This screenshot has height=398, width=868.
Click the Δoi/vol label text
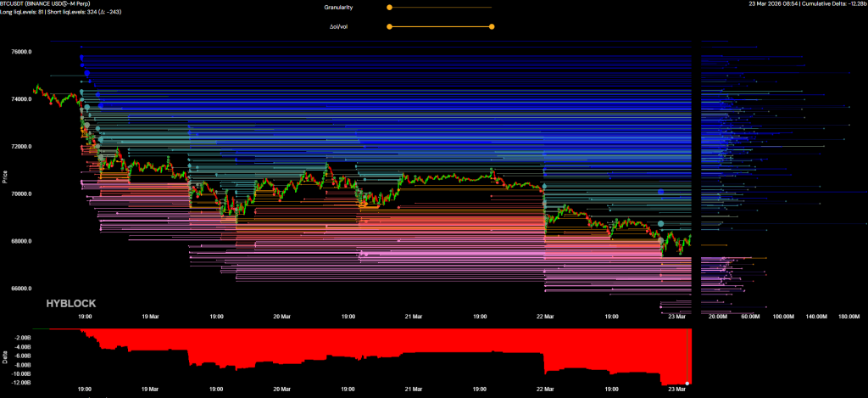pyautogui.click(x=341, y=26)
